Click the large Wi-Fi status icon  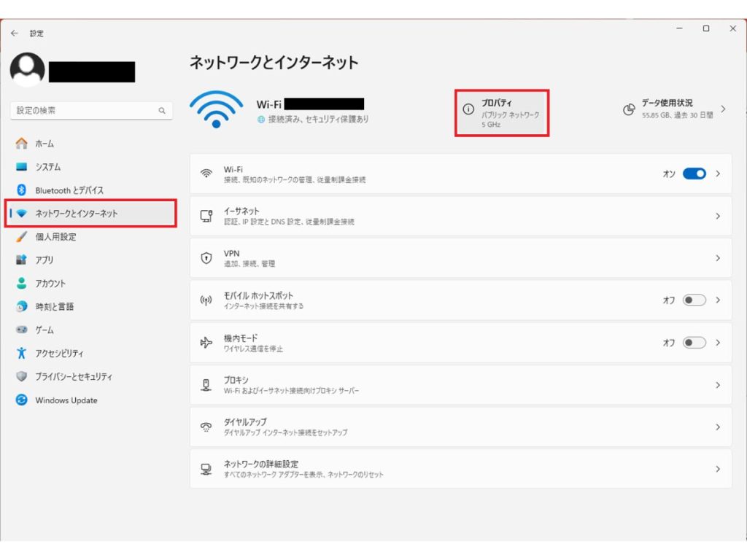click(x=215, y=109)
